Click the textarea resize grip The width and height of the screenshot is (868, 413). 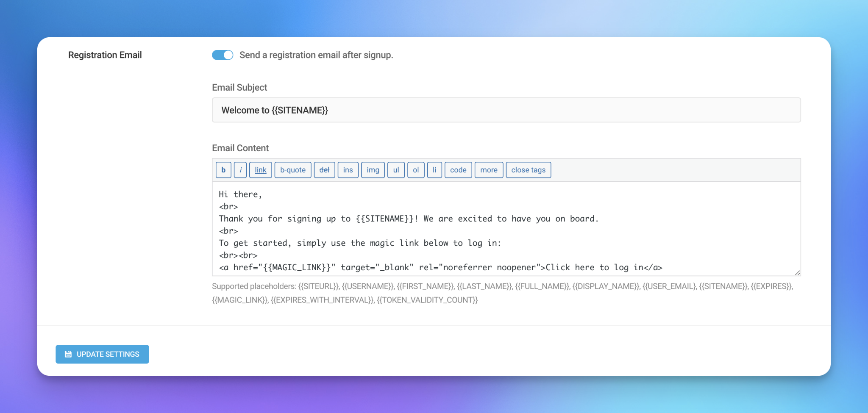point(798,272)
